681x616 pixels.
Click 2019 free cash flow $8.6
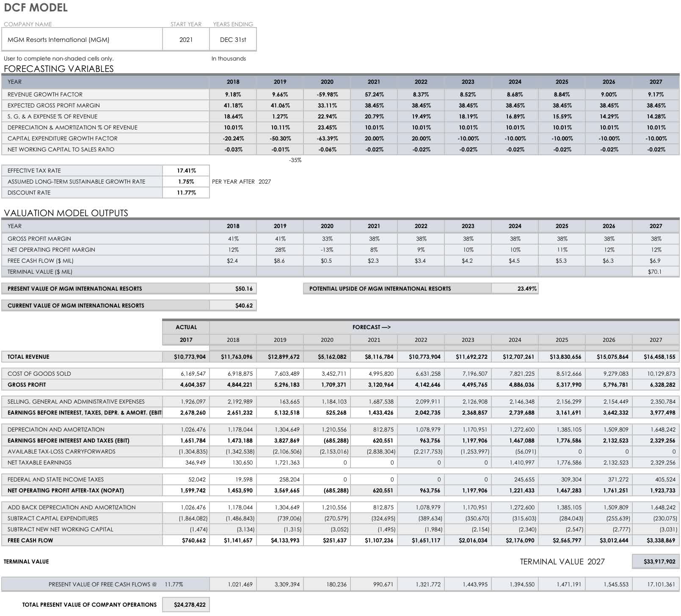280,261
